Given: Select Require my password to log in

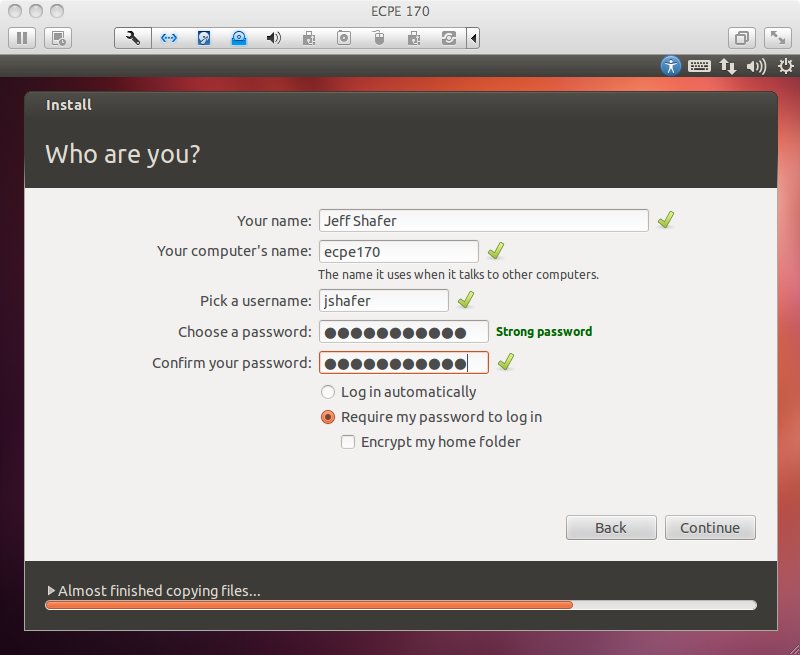Looking at the screenshot, I should [x=328, y=417].
